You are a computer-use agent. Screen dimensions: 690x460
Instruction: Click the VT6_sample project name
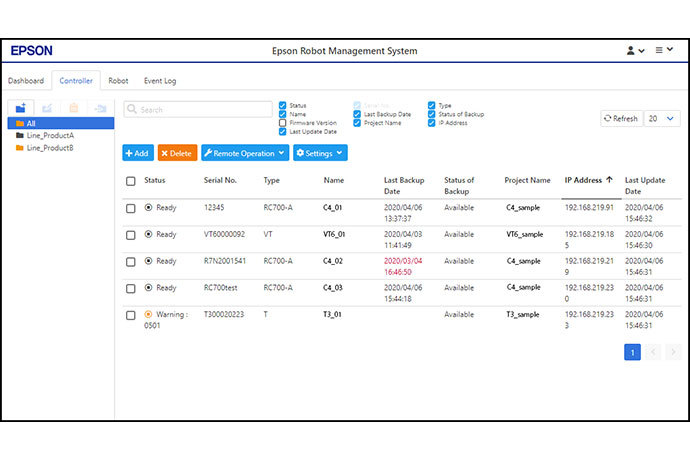coord(525,234)
